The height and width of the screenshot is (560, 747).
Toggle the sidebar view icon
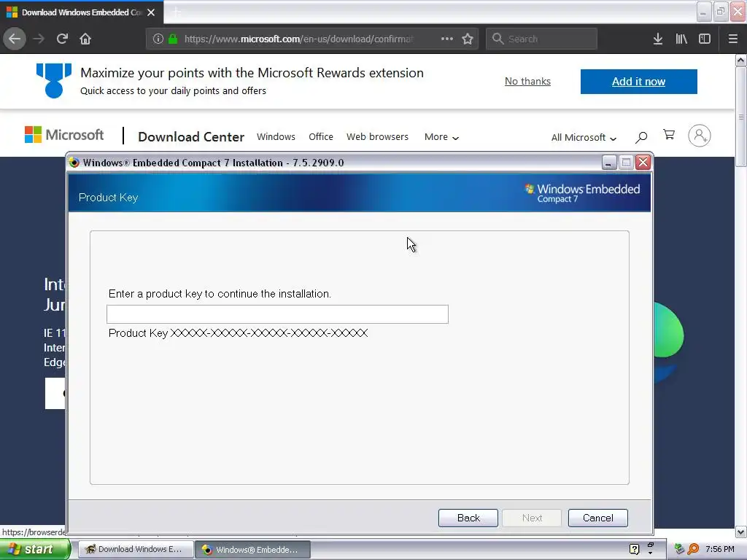click(705, 39)
